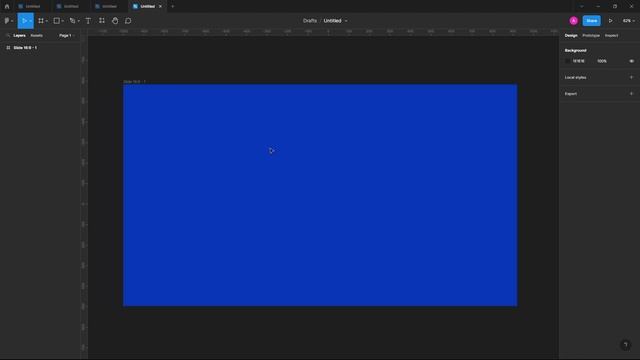Image resolution: width=640 pixels, height=360 pixels.
Task: Add a new local style
Action: tap(631, 78)
